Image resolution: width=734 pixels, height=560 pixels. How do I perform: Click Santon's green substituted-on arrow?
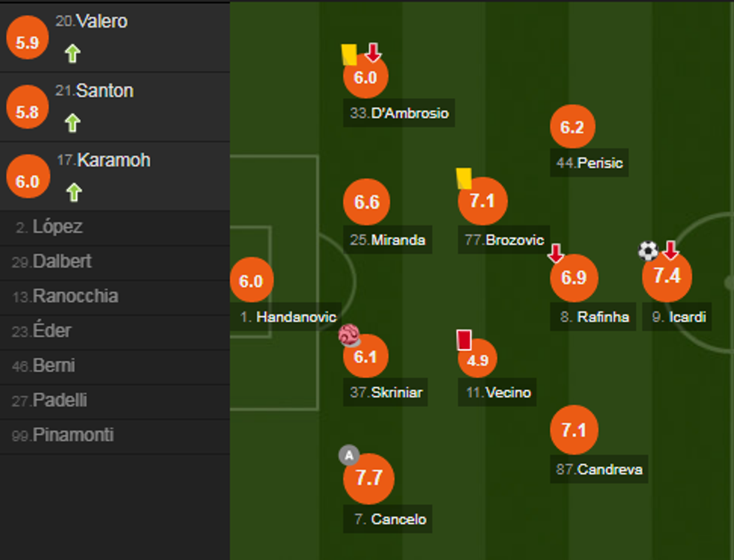pyautogui.click(x=72, y=123)
